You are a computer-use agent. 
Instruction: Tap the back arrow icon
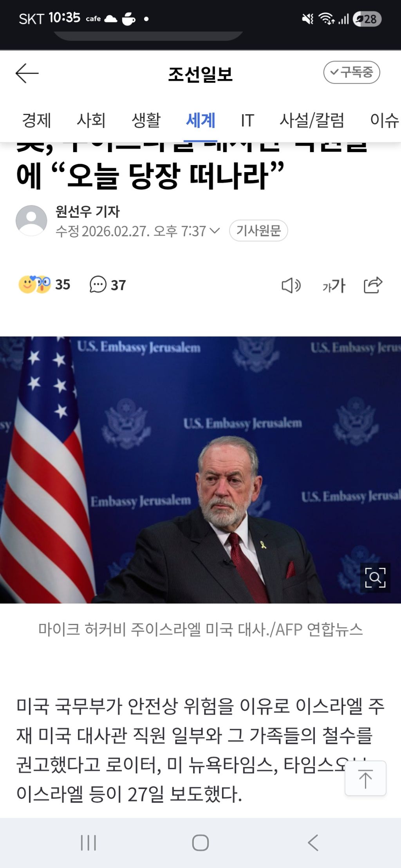click(x=27, y=73)
